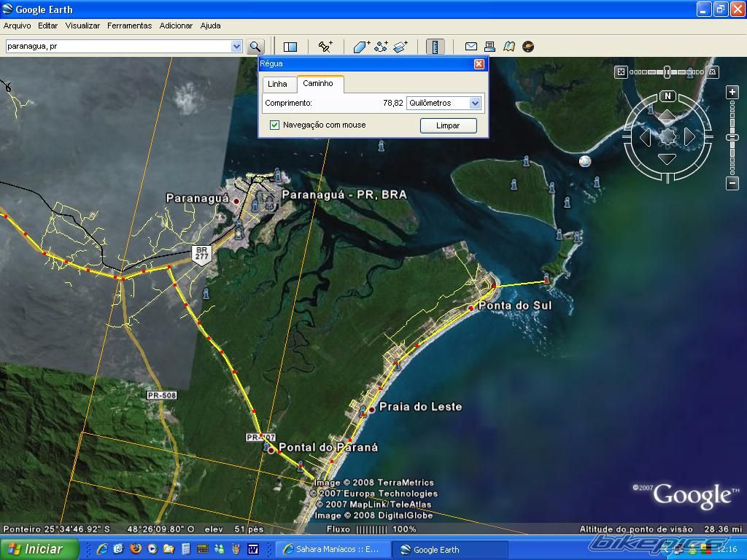The height and width of the screenshot is (560, 747).
Task: Add a polygon from the toolbar
Action: (362, 47)
